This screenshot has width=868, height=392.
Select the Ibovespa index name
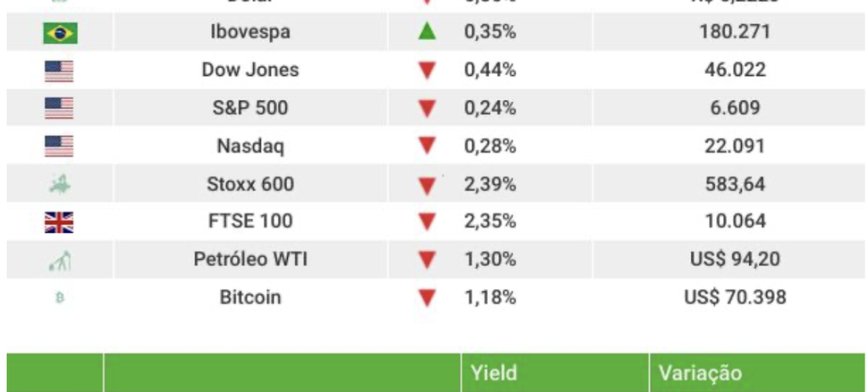[250, 32]
